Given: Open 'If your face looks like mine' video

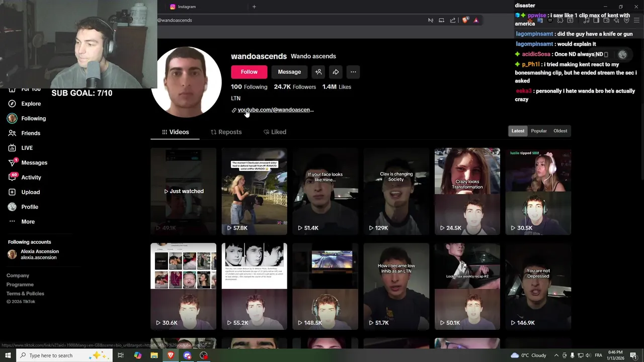Looking at the screenshot, I should [326, 191].
